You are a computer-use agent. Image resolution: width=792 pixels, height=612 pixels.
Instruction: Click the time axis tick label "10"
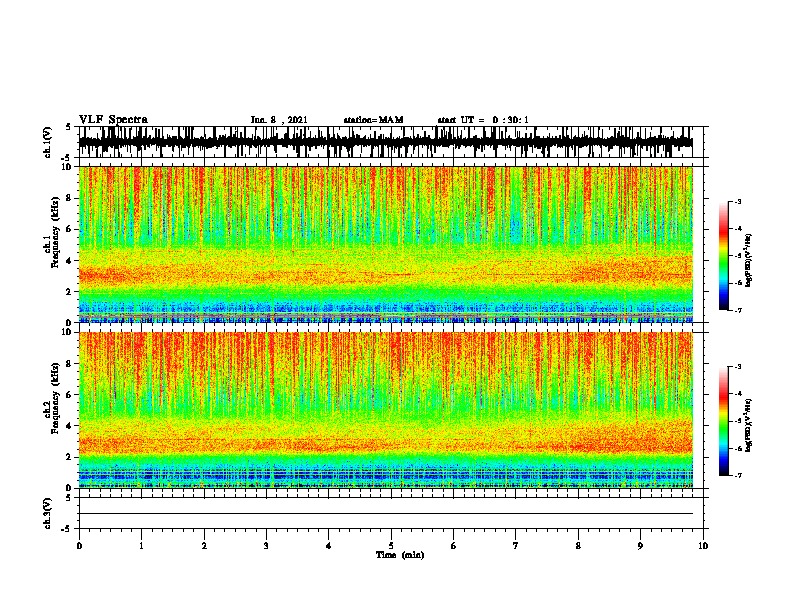pos(703,546)
